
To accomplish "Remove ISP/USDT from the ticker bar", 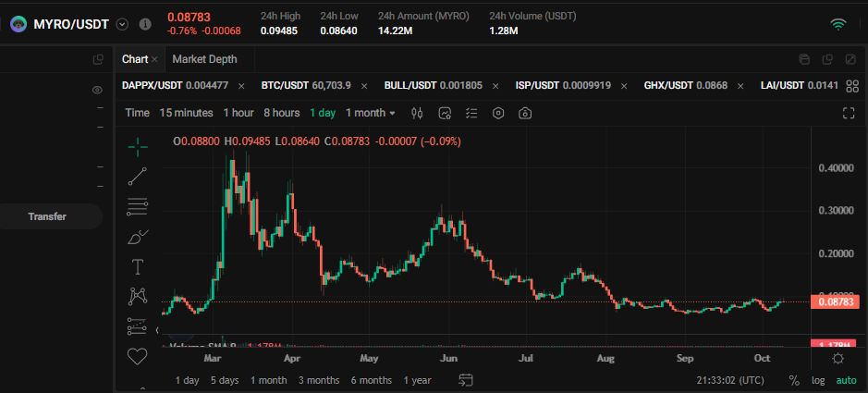I will (x=624, y=86).
